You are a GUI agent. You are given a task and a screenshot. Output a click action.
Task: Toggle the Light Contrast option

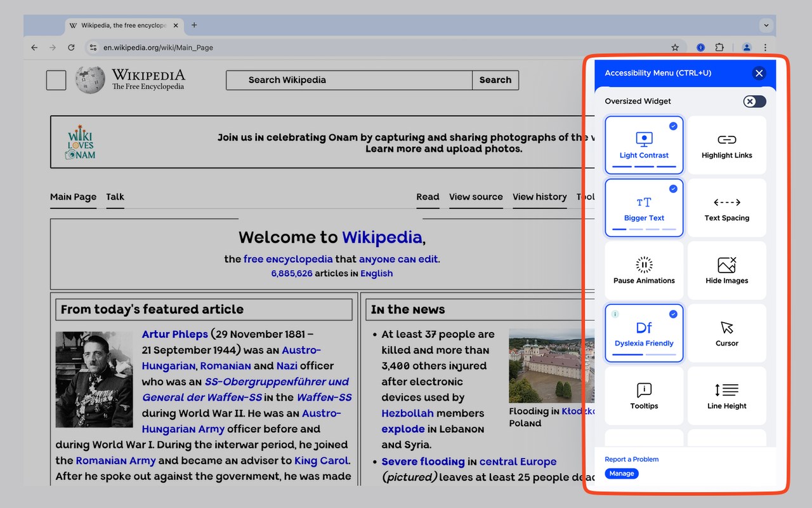pyautogui.click(x=644, y=145)
